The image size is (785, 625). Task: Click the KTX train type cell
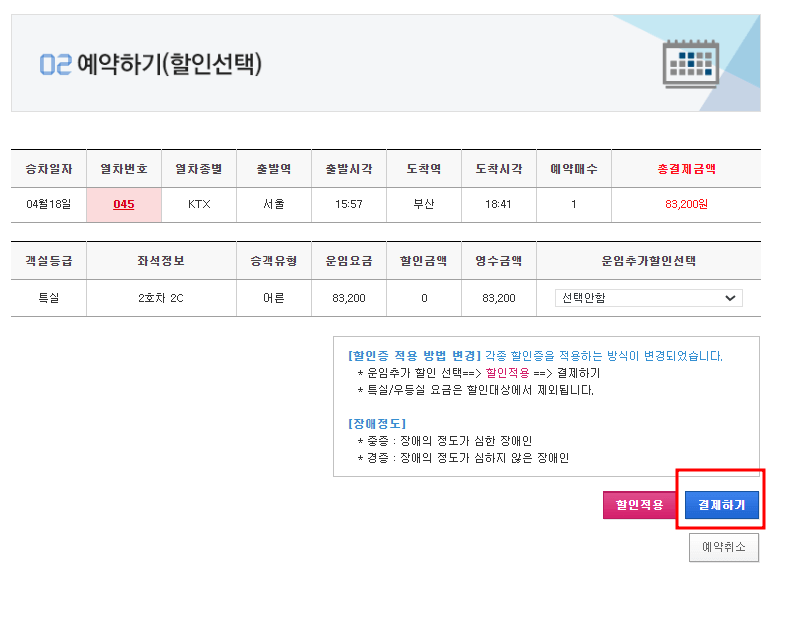click(x=199, y=204)
